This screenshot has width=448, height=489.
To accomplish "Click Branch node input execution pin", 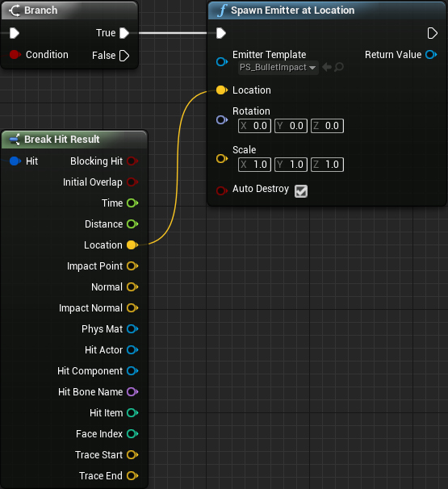I will (x=15, y=33).
